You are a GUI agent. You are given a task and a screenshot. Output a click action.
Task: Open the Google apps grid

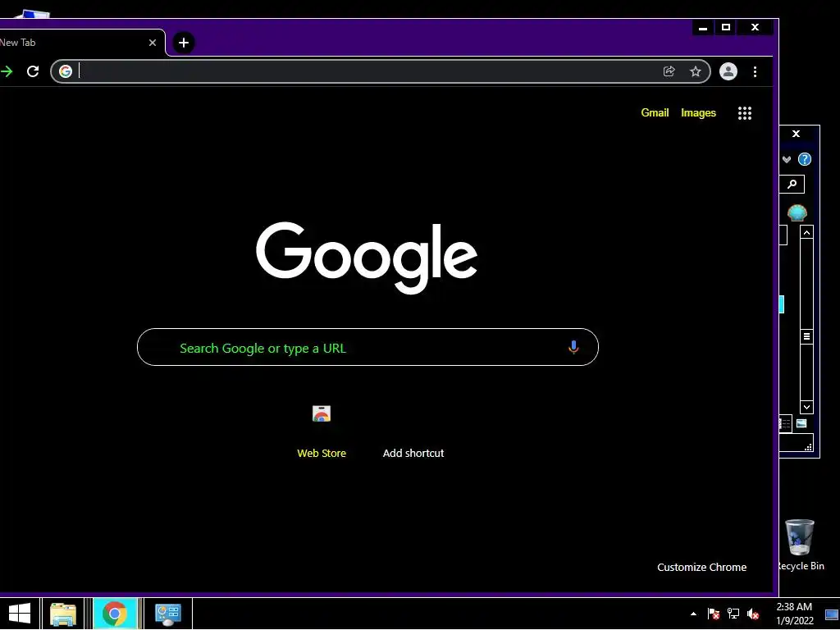click(x=745, y=113)
